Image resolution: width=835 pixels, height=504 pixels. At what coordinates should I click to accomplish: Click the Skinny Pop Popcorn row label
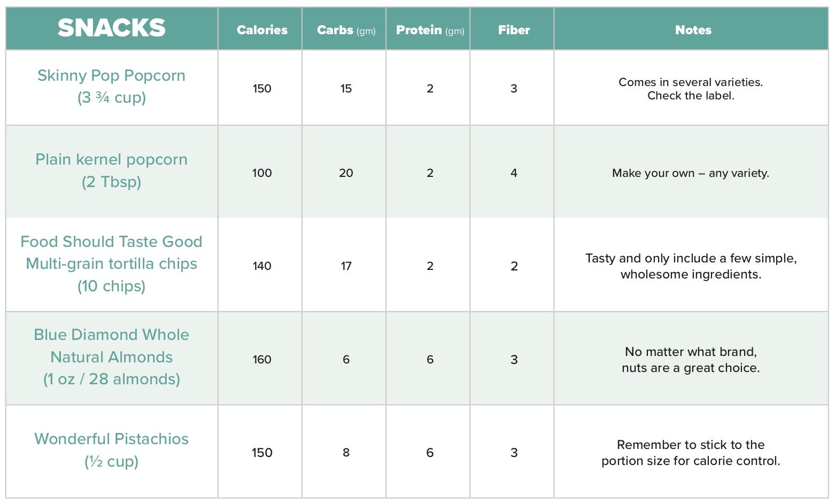[x=111, y=86]
